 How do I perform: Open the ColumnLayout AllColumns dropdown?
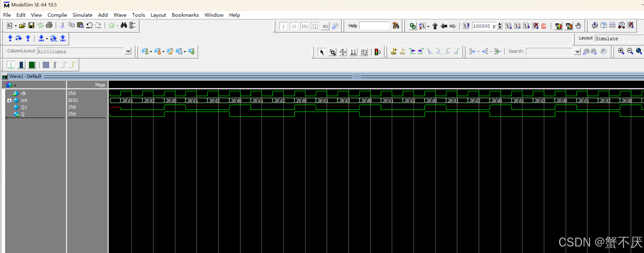click(x=128, y=51)
